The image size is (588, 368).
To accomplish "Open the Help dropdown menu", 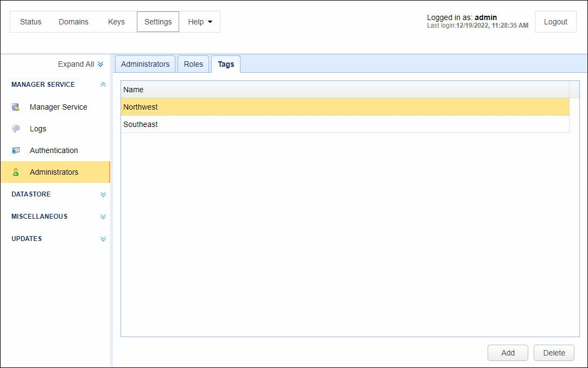I will pyautogui.click(x=200, y=22).
